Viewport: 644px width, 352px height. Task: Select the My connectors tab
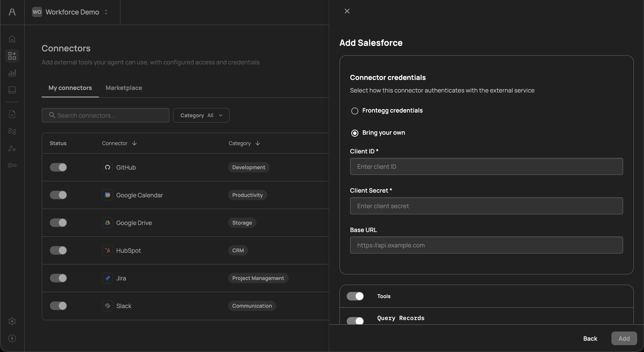[x=70, y=88]
